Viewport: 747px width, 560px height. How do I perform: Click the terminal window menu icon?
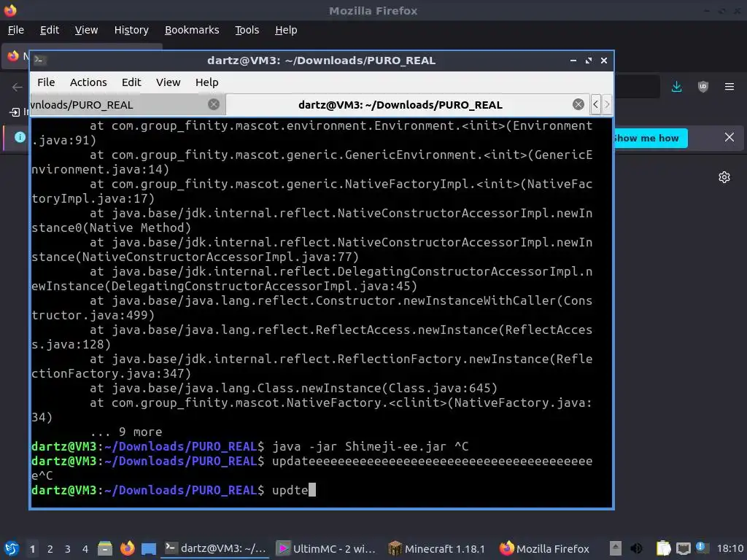[x=40, y=60]
